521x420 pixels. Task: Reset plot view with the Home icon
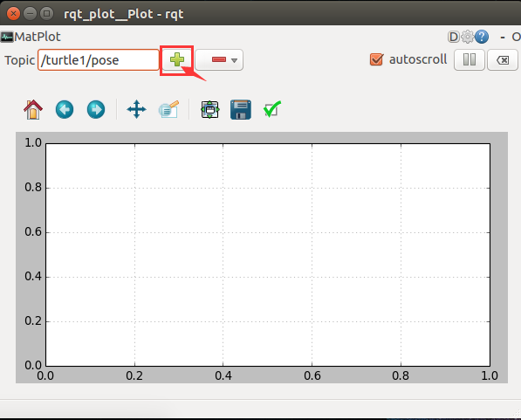click(x=33, y=109)
